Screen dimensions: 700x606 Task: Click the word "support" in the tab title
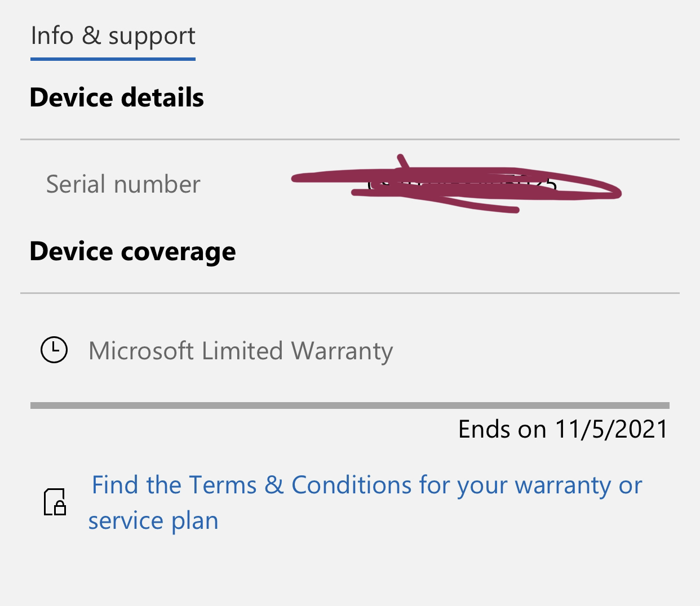(x=152, y=36)
